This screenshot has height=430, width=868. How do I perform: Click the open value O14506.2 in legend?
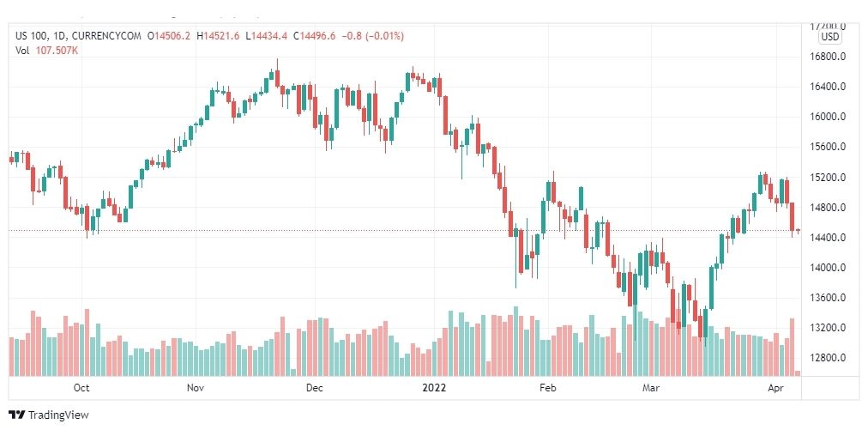(x=169, y=36)
